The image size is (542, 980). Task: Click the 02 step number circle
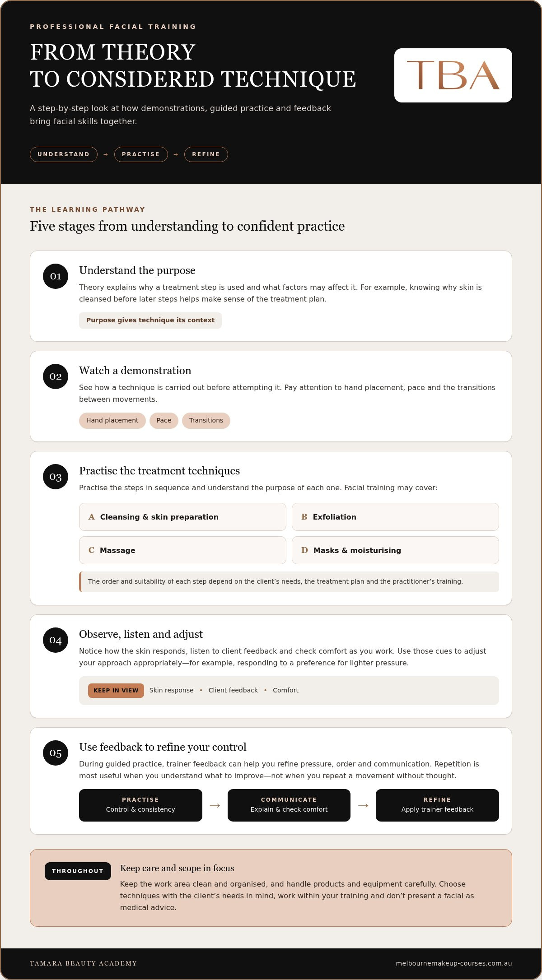pos(56,376)
